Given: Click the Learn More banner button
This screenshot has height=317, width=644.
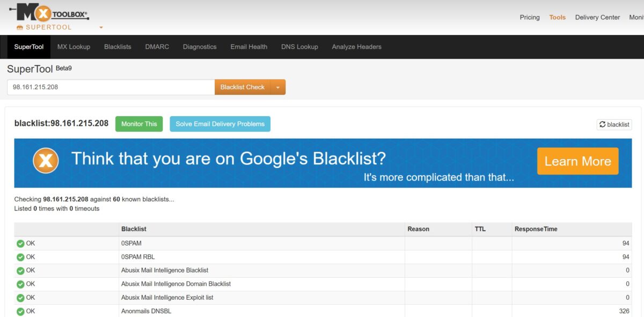Looking at the screenshot, I should [x=577, y=161].
